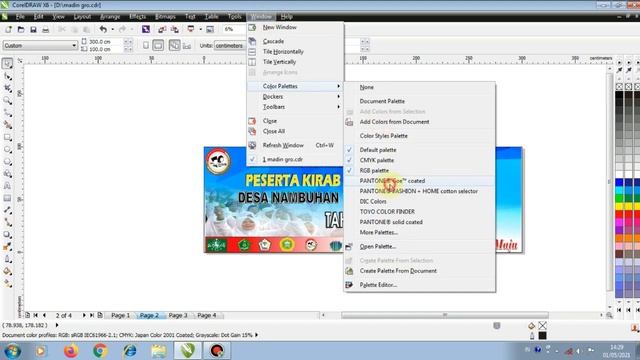This screenshot has height=360, width=640.
Task: Select the Pick tool in toolbox
Action: [x=7, y=64]
